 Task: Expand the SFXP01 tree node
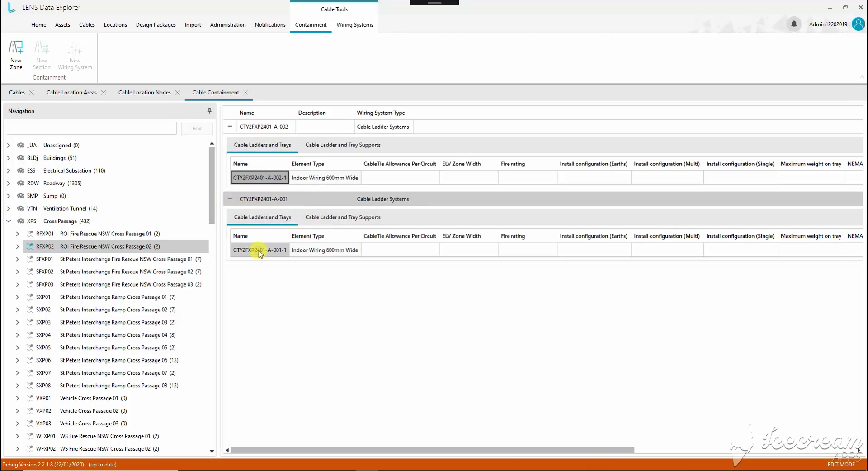pos(18,259)
